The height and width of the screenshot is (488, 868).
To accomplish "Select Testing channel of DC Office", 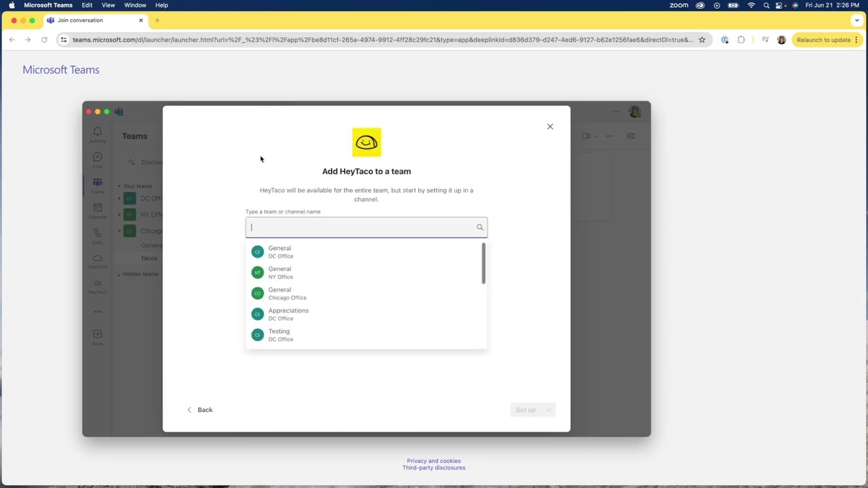I will (x=366, y=335).
